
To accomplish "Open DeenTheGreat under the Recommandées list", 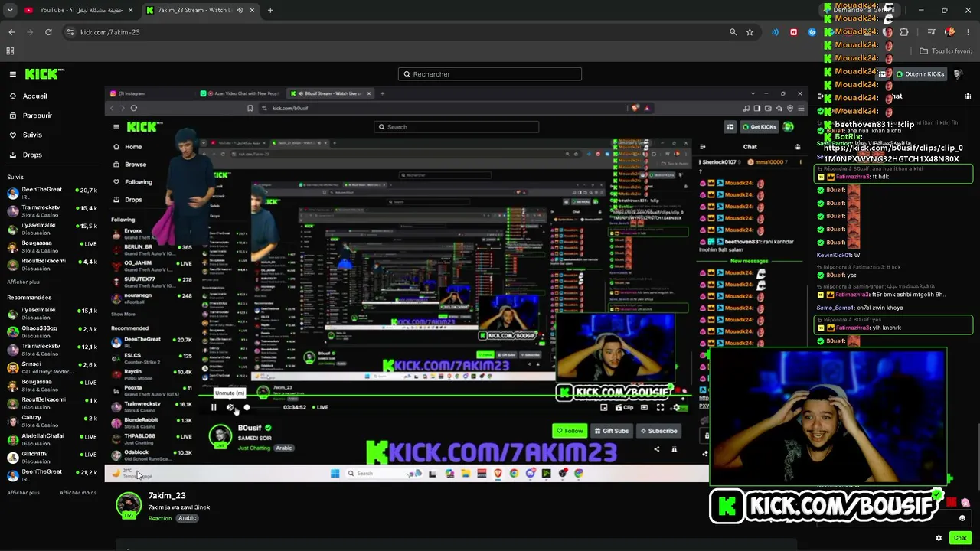I will tap(51, 474).
